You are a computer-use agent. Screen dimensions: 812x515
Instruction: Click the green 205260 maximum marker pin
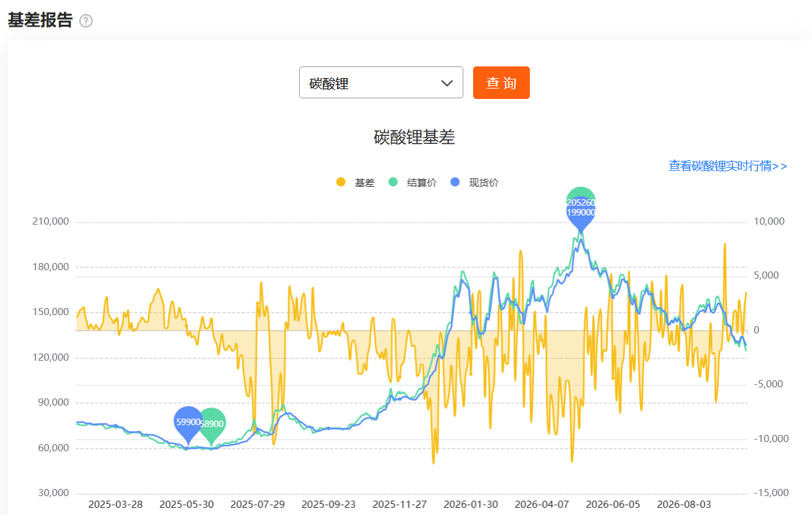[581, 194]
